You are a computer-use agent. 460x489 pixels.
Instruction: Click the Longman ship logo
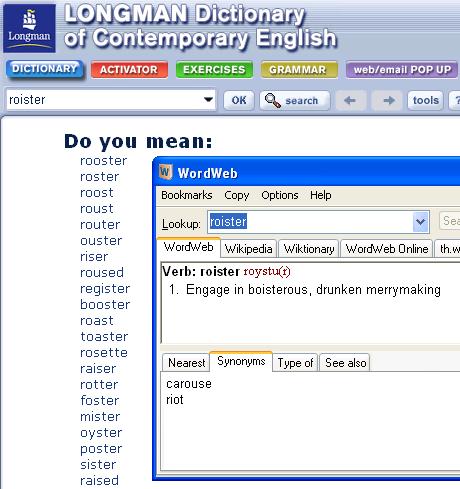(x=29, y=28)
